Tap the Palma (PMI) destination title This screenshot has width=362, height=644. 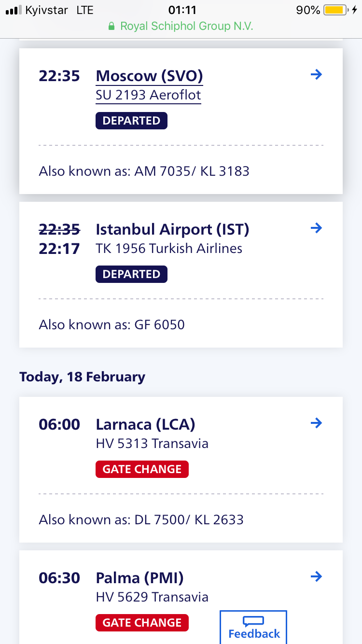click(x=139, y=578)
